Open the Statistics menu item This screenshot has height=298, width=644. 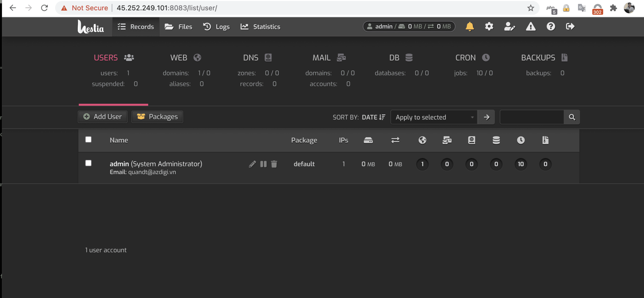[x=260, y=27]
